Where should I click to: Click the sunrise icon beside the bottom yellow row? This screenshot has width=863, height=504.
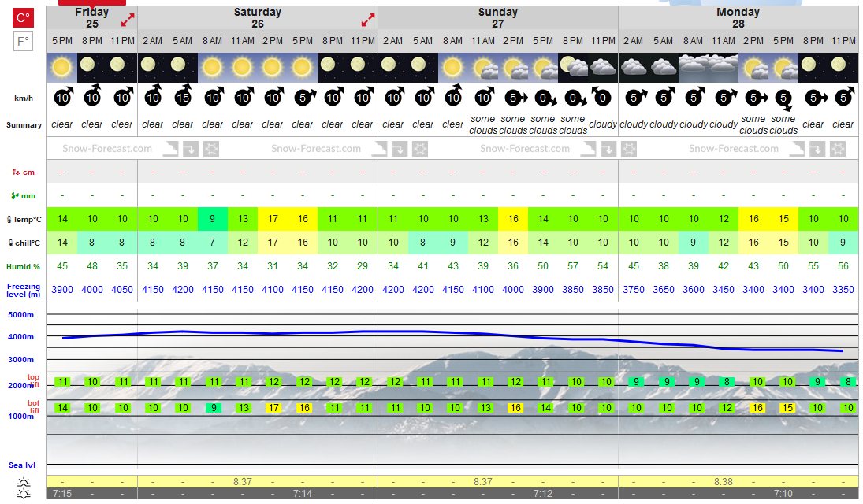tap(24, 483)
